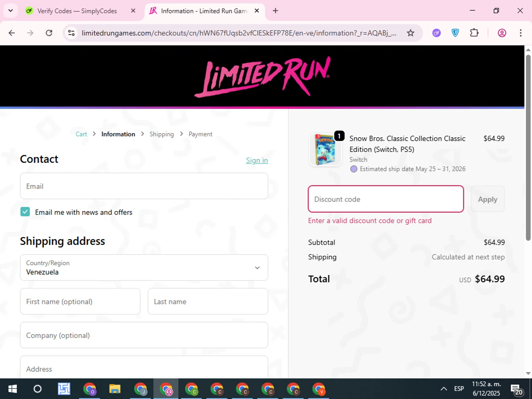The image size is (532, 399).
Task: Click the Limited Run logo
Action: point(262,76)
